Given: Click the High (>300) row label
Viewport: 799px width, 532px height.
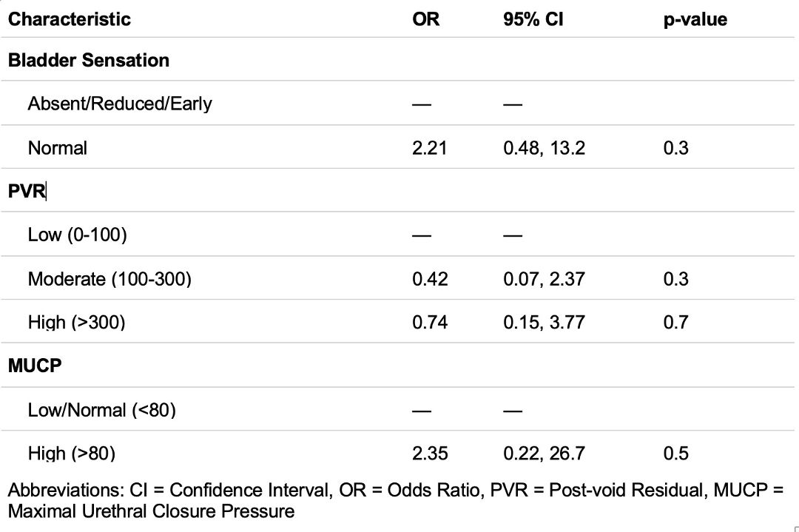Looking at the screenshot, I should pos(76,323).
